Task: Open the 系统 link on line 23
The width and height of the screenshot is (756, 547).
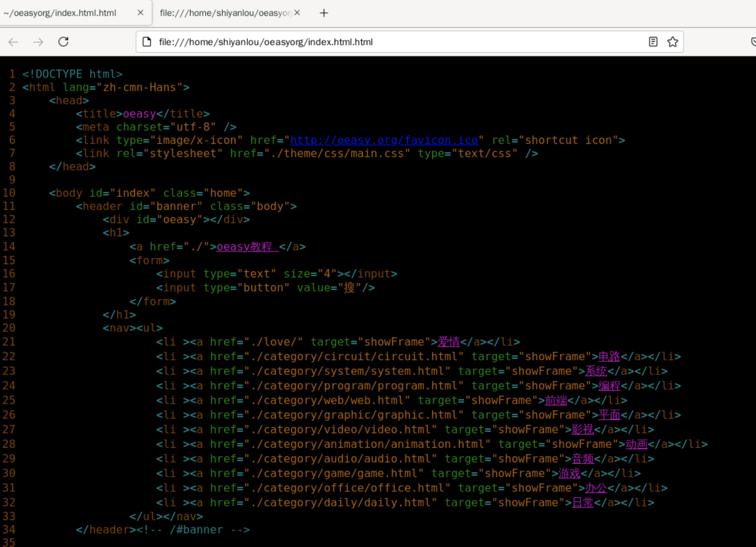Action: (596, 371)
